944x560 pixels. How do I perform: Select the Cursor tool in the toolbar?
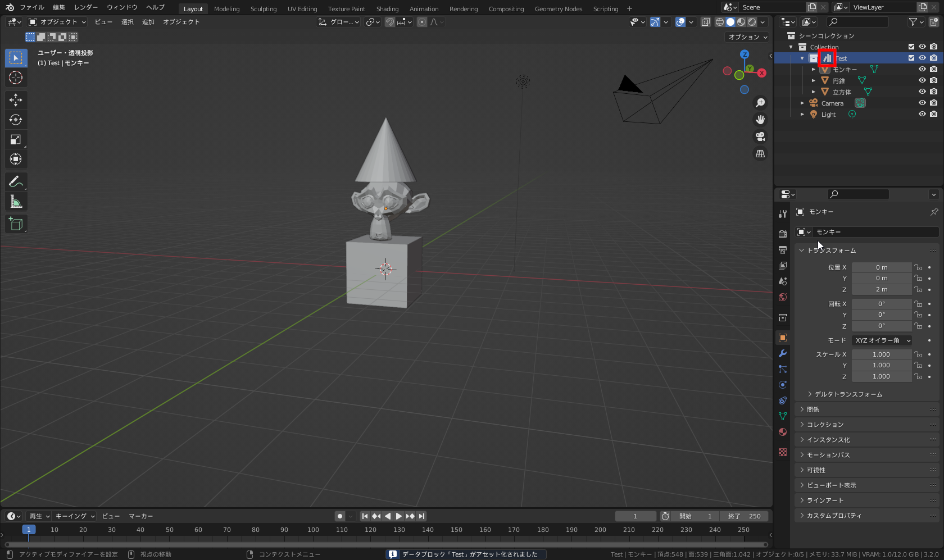coord(16,78)
